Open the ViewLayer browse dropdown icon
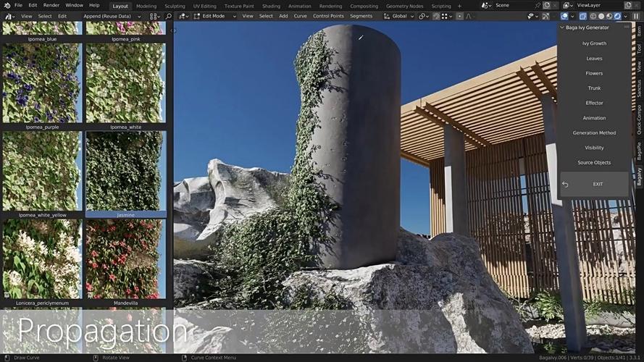The image size is (644, 362). pos(568,5)
